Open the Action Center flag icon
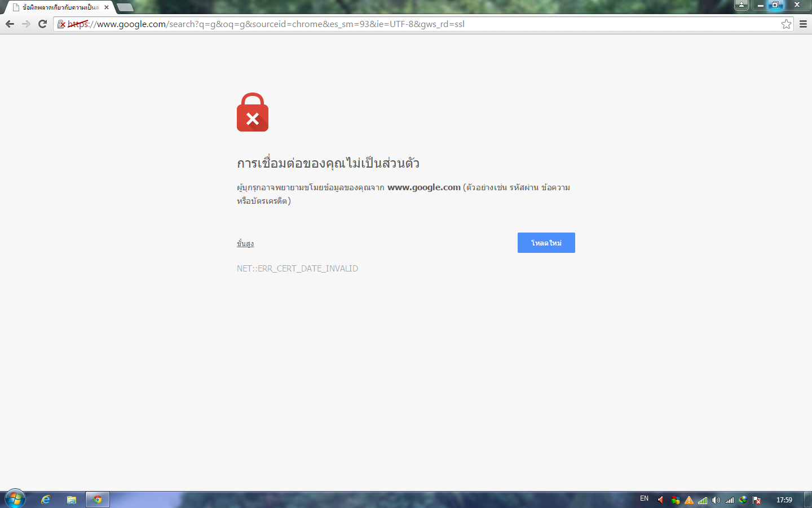This screenshot has width=812, height=508. coord(757,500)
